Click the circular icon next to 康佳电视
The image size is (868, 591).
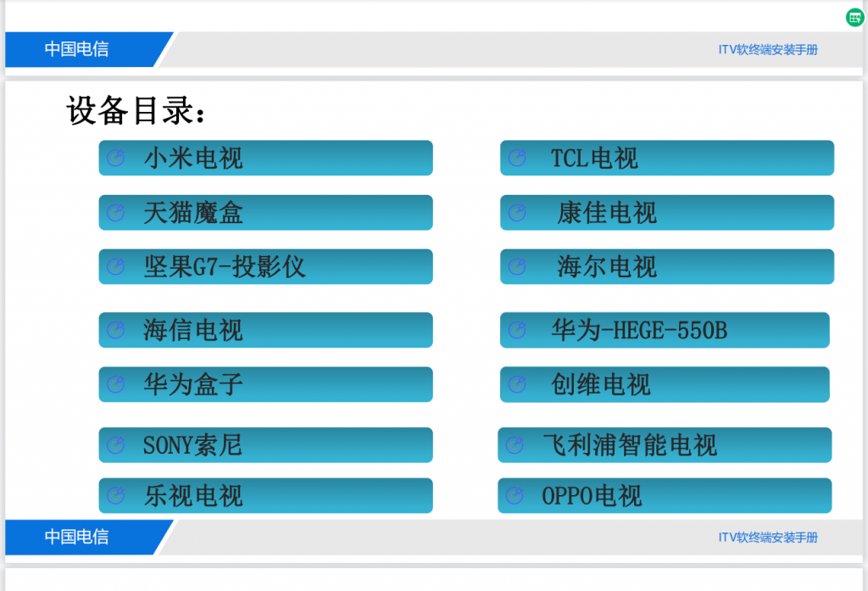[x=517, y=213]
